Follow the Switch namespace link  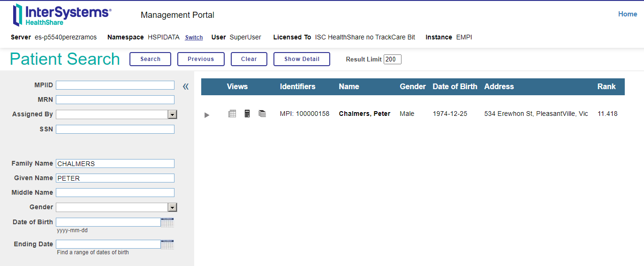point(194,38)
